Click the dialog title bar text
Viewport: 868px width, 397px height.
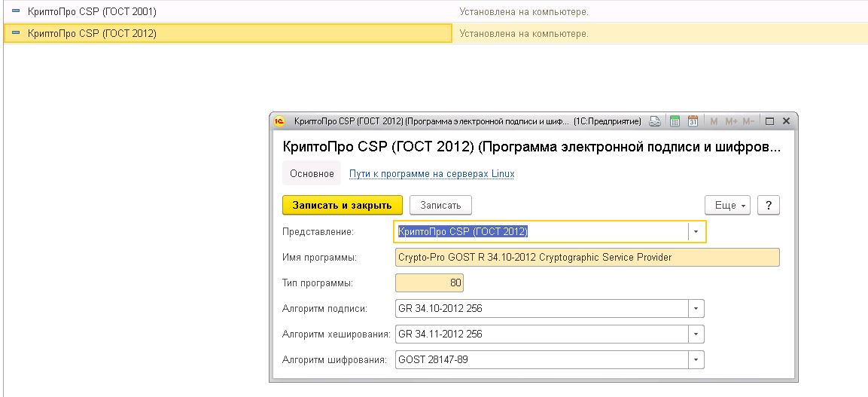tap(467, 121)
